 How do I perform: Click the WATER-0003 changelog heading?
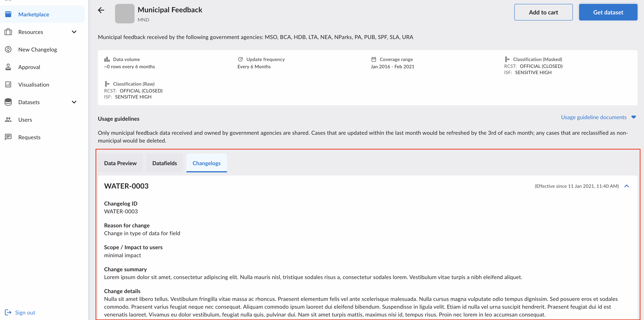(x=126, y=186)
